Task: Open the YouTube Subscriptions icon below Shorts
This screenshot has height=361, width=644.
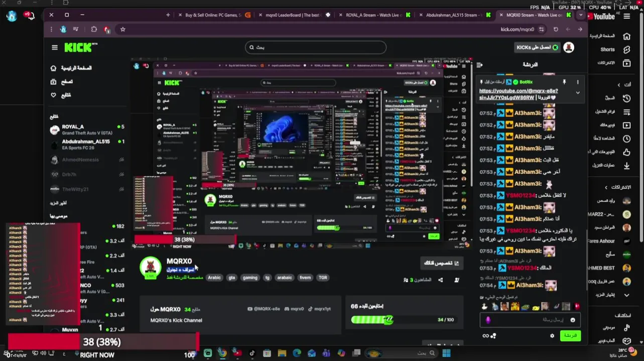Action: point(626,63)
